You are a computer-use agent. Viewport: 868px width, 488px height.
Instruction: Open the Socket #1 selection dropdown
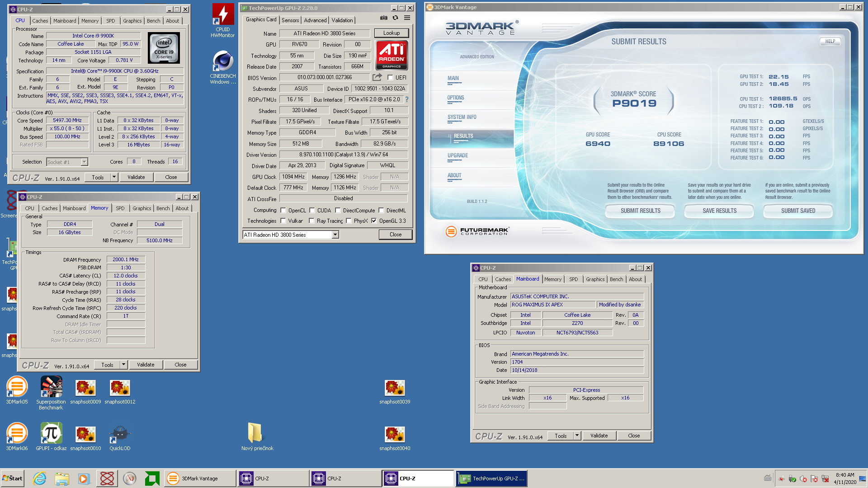click(x=84, y=162)
